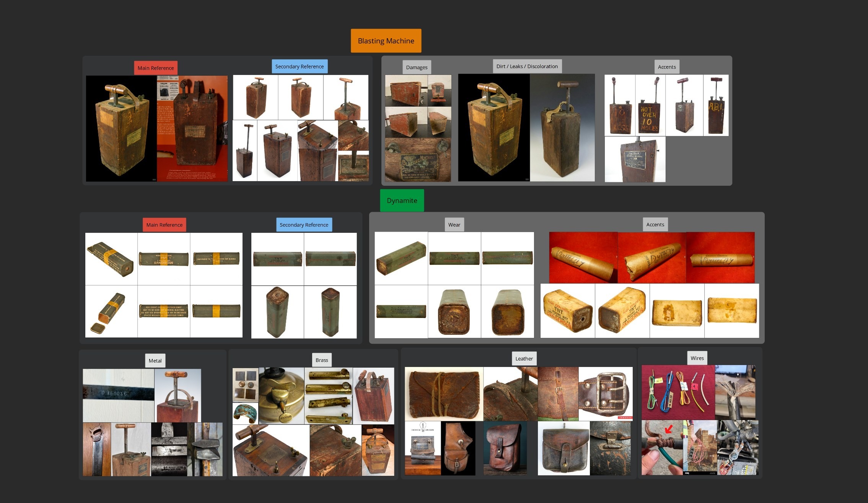Select the Metal label
This screenshot has height=503, width=868.
(x=155, y=360)
